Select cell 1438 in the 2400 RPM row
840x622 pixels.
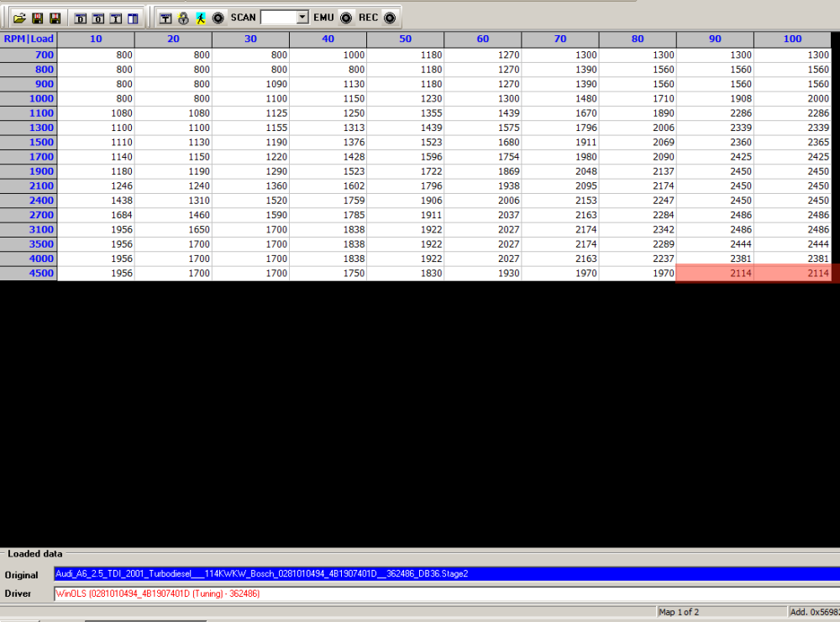pos(96,201)
